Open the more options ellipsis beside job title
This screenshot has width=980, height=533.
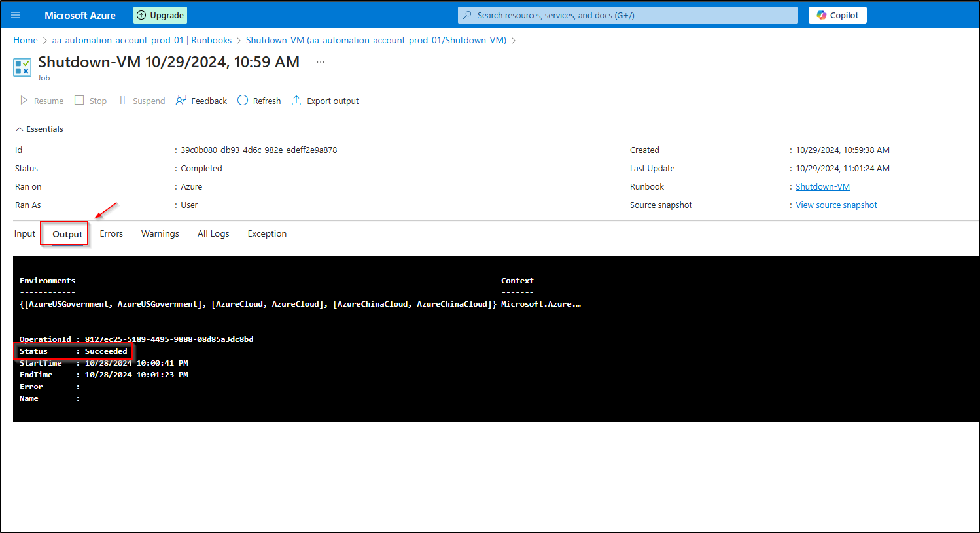pyautogui.click(x=321, y=62)
